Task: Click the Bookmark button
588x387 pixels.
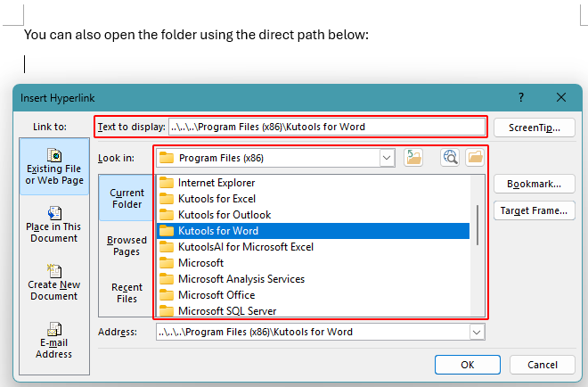Action: point(535,184)
